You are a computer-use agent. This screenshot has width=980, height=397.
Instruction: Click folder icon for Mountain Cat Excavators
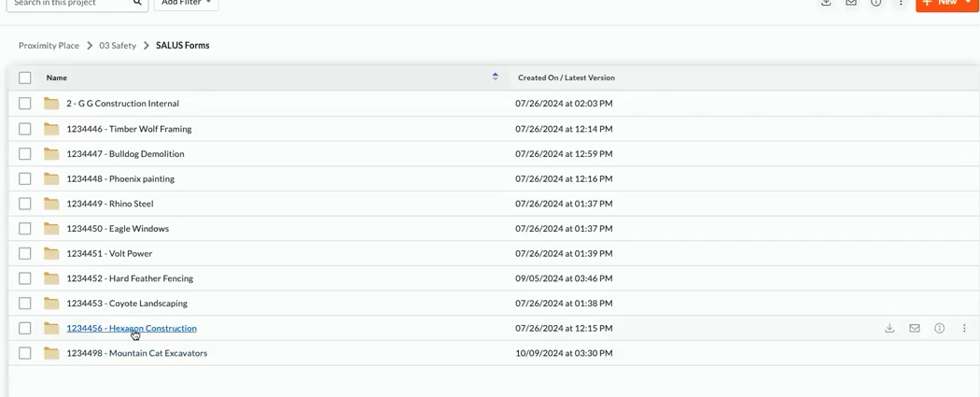tap(51, 353)
